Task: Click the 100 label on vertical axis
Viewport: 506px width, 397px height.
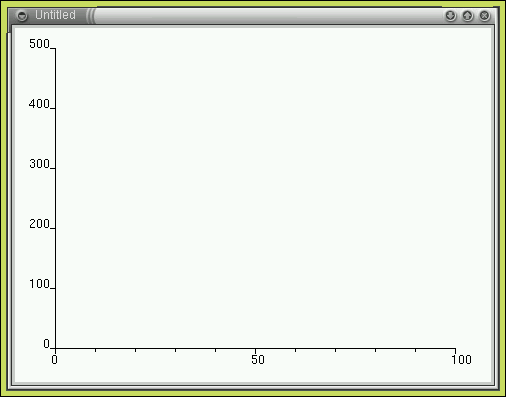Action: tap(39, 284)
